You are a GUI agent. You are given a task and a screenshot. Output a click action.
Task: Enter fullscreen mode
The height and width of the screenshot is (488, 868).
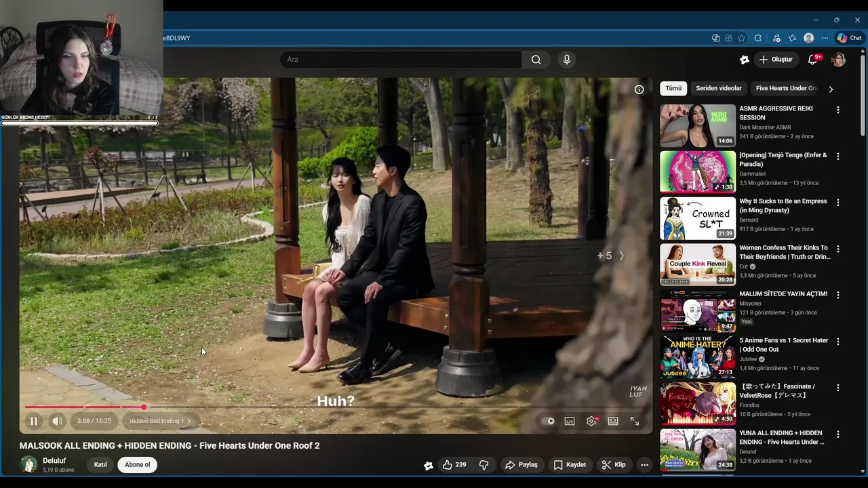click(x=635, y=421)
